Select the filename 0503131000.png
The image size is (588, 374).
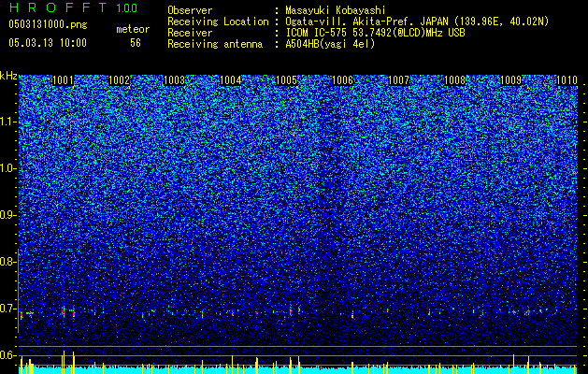48,24
